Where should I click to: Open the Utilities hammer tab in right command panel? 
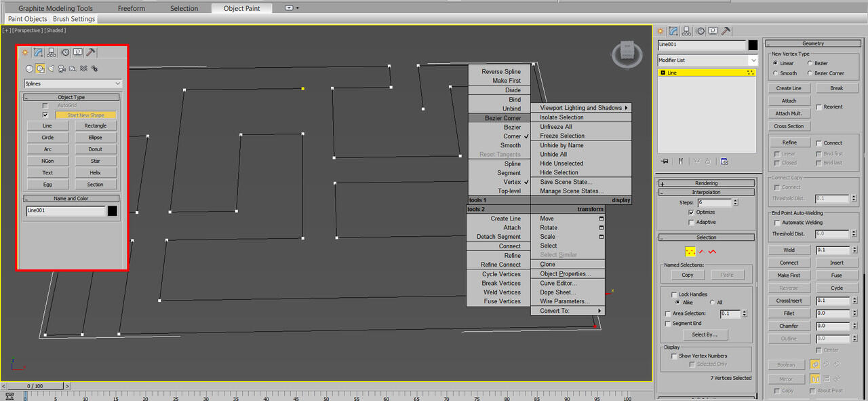click(x=726, y=31)
